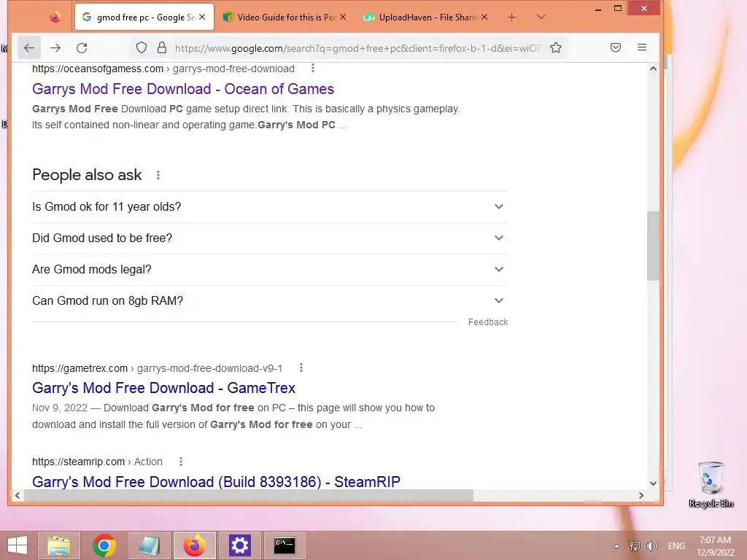Viewport: 747px width, 560px height.
Task: Open the Firefox hamburger application menu
Action: [642, 47]
